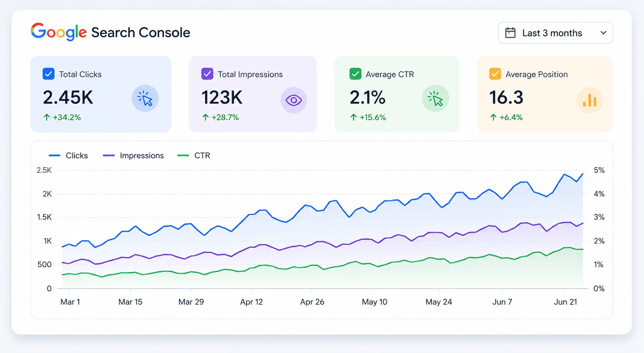Click the Search Console title text
The width and height of the screenshot is (644, 353).
click(x=140, y=32)
